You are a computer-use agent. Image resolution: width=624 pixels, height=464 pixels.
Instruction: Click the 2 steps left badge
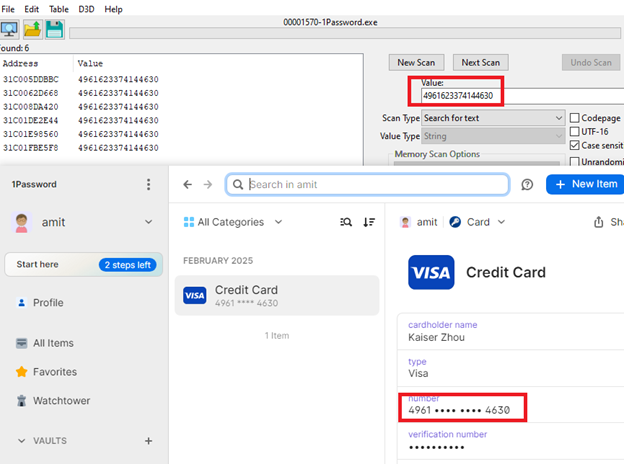(127, 265)
